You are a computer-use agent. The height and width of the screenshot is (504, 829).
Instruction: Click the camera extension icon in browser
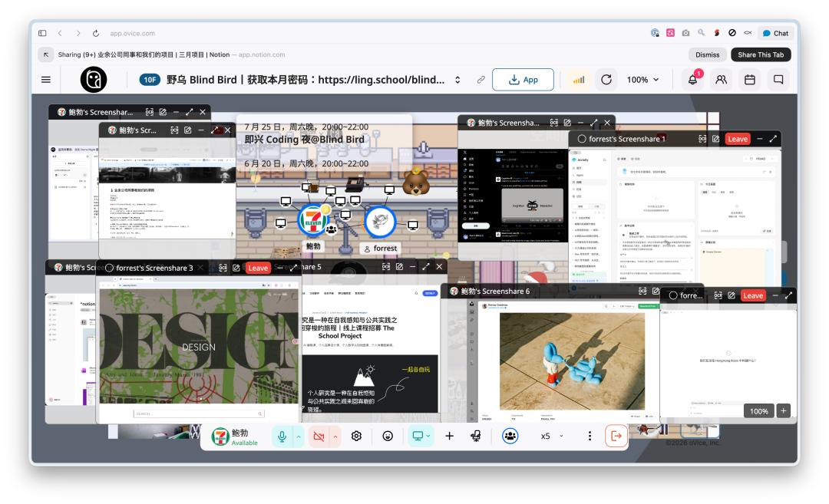point(685,33)
